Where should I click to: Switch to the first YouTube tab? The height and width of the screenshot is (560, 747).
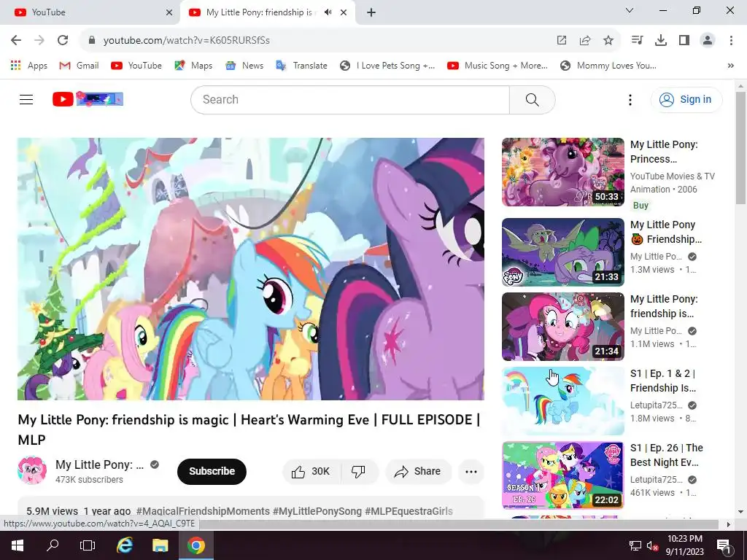(x=90, y=12)
